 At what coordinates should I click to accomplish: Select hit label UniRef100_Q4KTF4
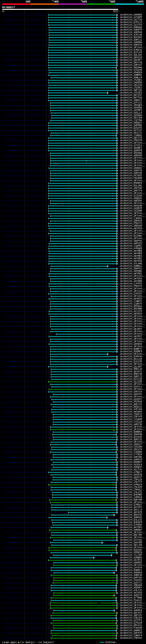tap(131, 191)
